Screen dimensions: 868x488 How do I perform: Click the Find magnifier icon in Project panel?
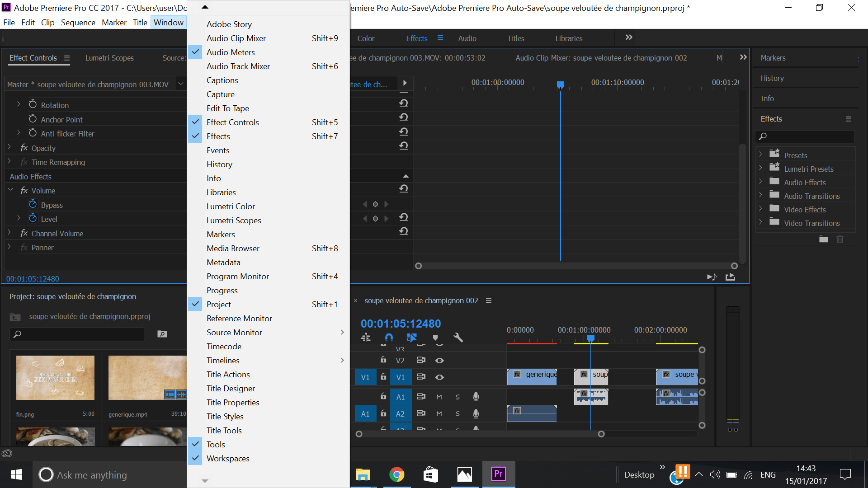tap(162, 334)
